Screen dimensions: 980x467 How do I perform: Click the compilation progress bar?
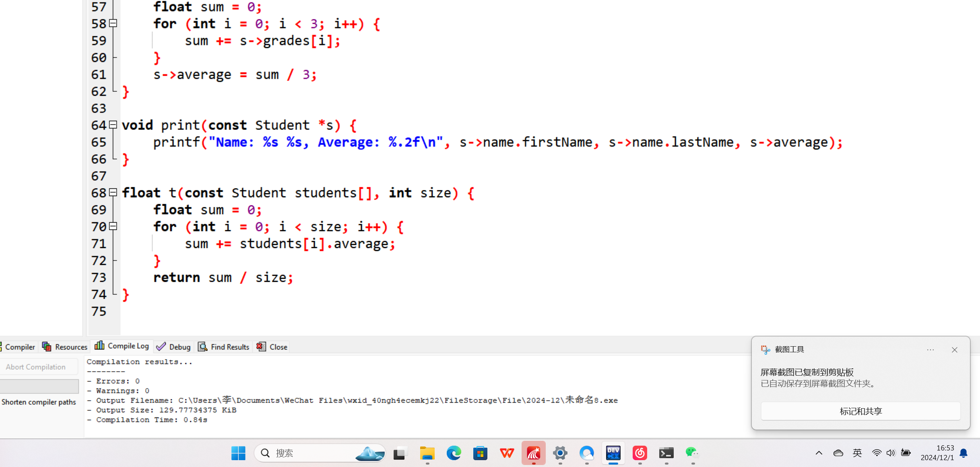[x=39, y=386]
